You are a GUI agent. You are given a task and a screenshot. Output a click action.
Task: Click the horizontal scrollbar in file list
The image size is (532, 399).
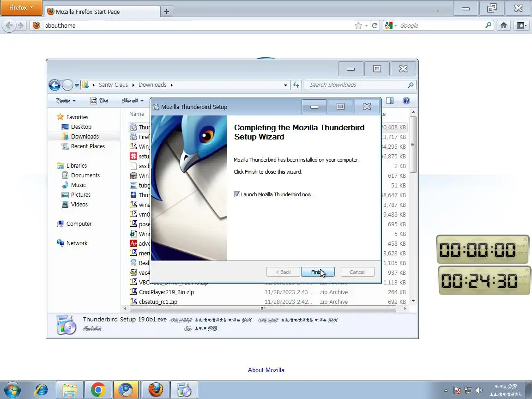pos(263,309)
